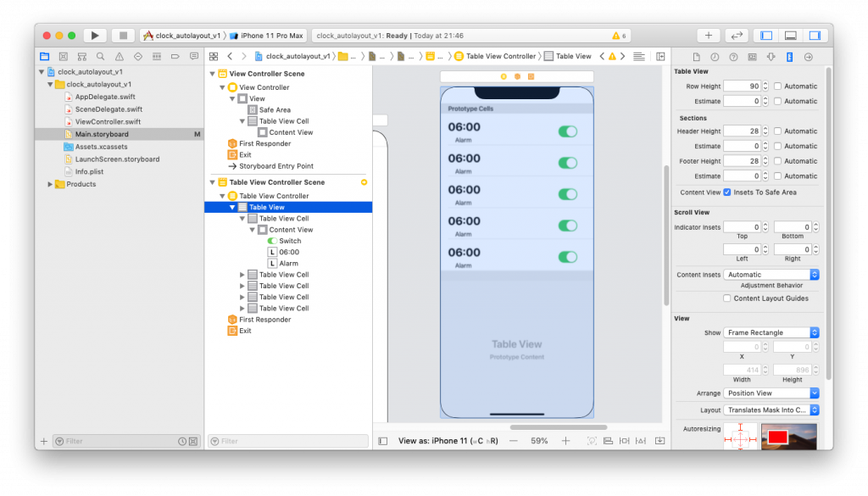Image resolution: width=868 pixels, height=496 pixels.
Task: Open the Resolve Auto Layout Issues menu
Action: pyautogui.click(x=641, y=441)
